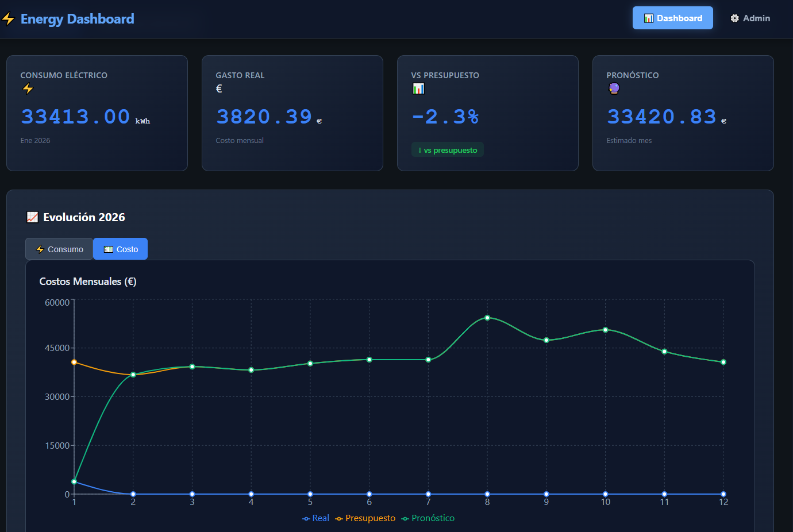The width and height of the screenshot is (793, 532).
Task: Click the bar chart icon on VS Presupuesto card
Action: (x=418, y=88)
